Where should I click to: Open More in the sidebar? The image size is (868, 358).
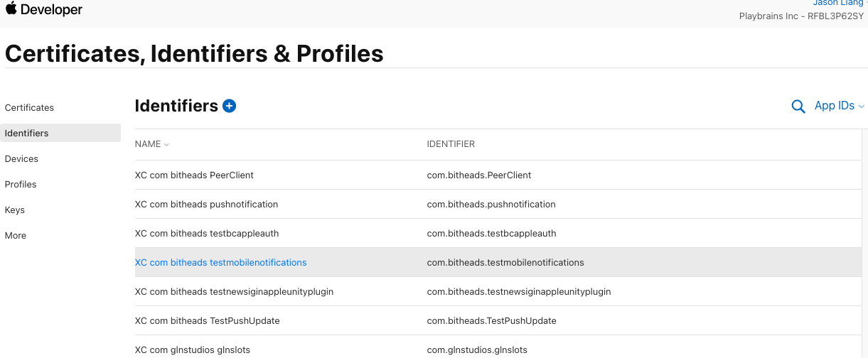16,236
